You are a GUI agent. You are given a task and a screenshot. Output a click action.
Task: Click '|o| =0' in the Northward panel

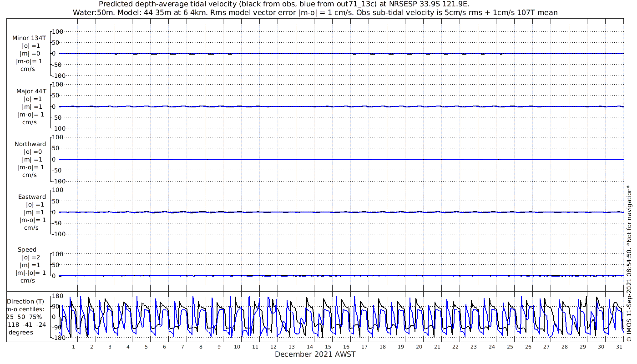click(32, 152)
